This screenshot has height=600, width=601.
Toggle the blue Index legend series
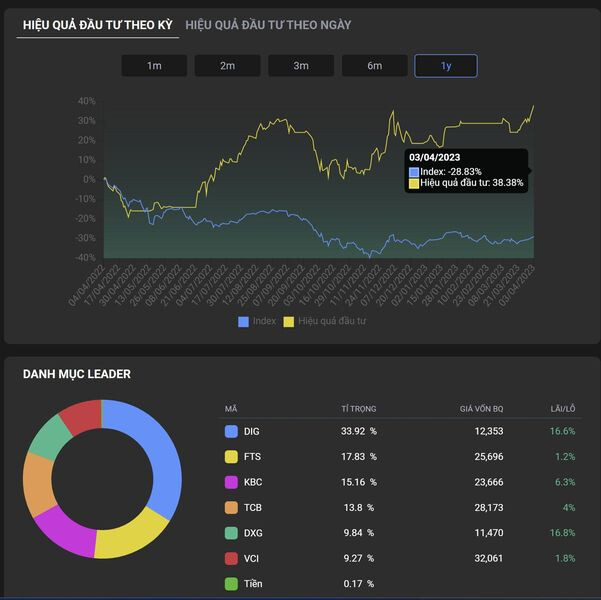257,321
